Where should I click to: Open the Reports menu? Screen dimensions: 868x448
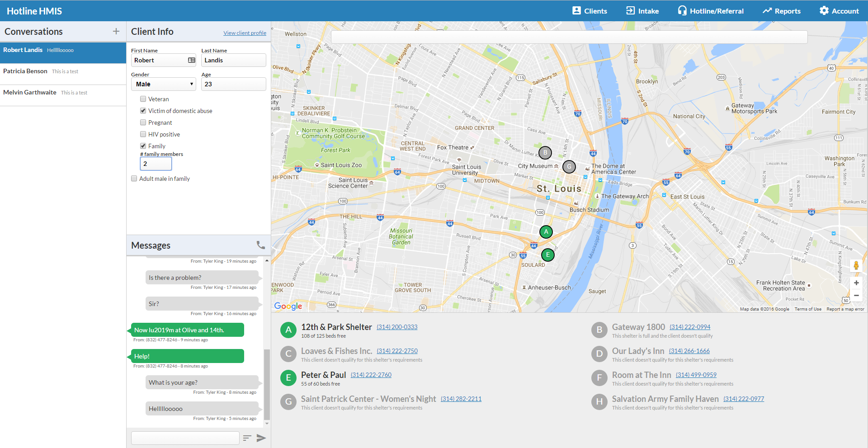(782, 11)
